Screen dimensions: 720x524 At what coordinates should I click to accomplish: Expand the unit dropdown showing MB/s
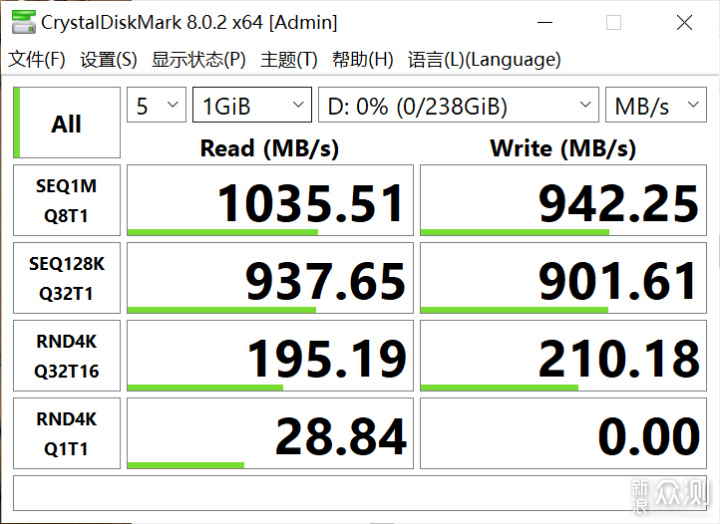pyautogui.click(x=656, y=105)
